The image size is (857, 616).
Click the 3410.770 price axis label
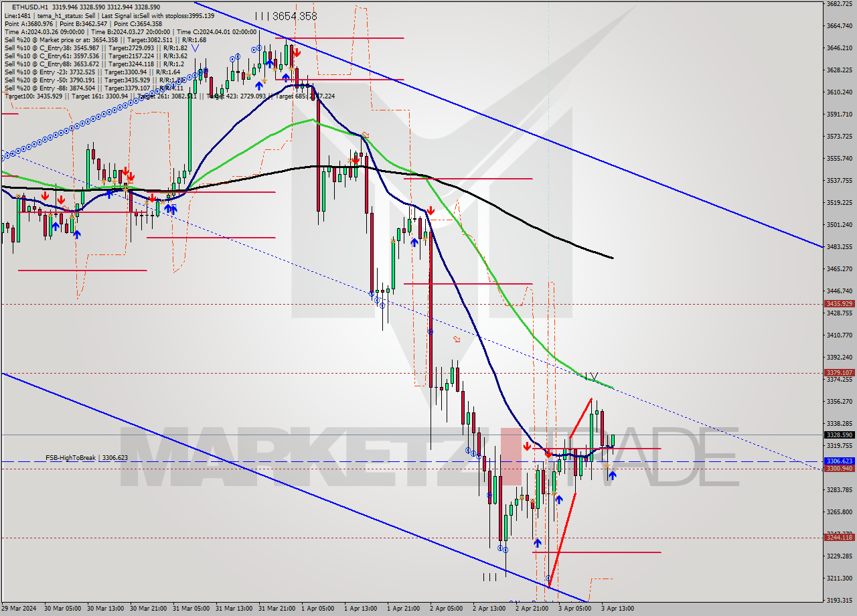[x=840, y=335]
